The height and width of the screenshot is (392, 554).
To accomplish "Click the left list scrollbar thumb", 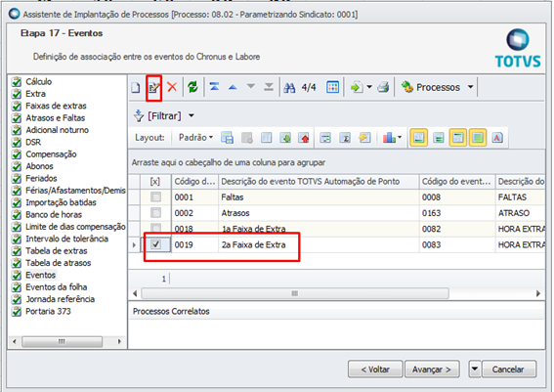I will (62, 341).
